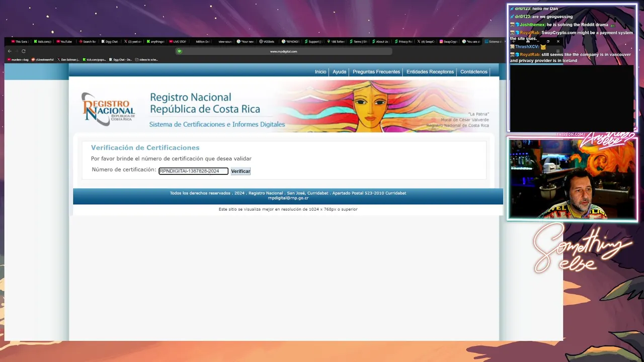The image size is (644, 362).
Task: Switch to the 'Search for' tab
Action: coord(87,42)
